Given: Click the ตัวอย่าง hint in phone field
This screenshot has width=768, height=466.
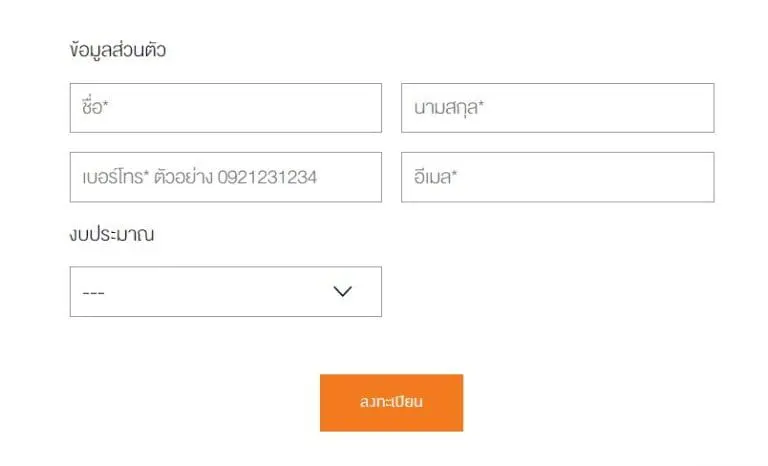Looking at the screenshot, I should coord(183,176).
